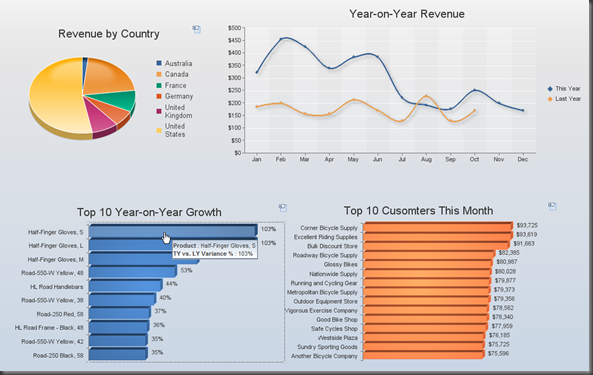Click the icon beside Revenue by Country title
The height and width of the screenshot is (375, 593).
click(x=197, y=29)
